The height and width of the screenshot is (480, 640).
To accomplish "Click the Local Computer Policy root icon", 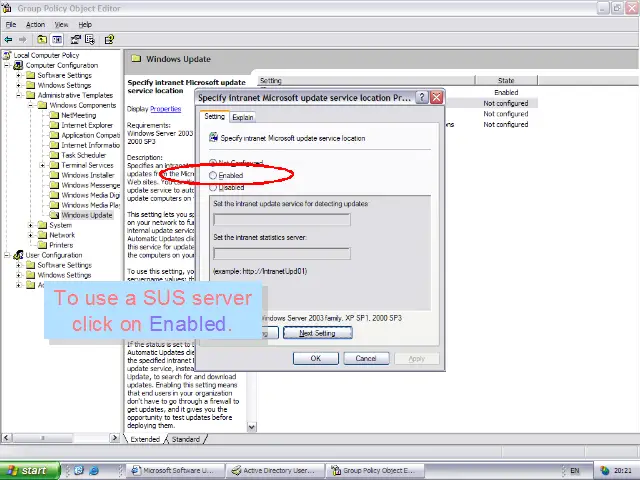I will [x=7, y=55].
